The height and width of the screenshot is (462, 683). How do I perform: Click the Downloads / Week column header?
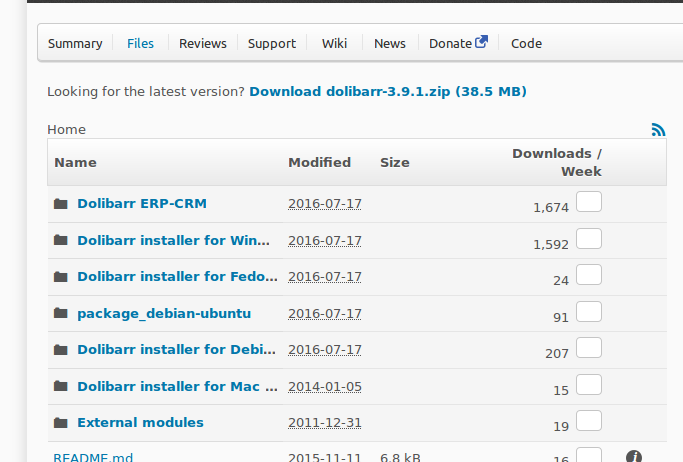[557, 162]
